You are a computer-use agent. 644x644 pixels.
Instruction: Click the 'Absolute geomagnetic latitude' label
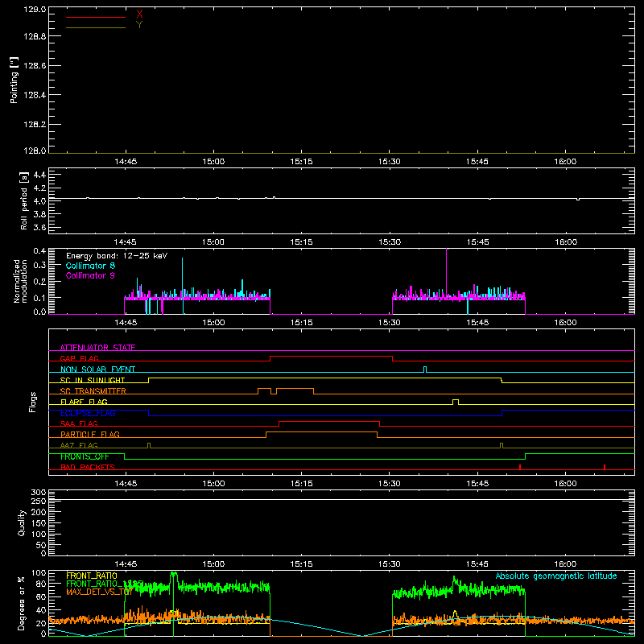[556, 576]
